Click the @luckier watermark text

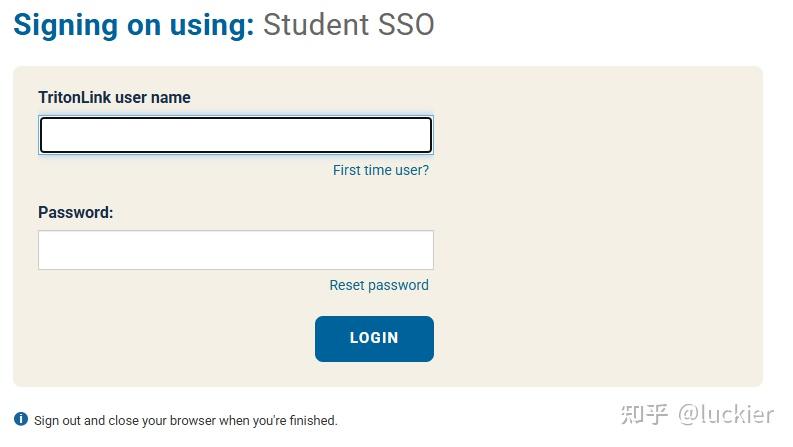click(x=727, y=414)
